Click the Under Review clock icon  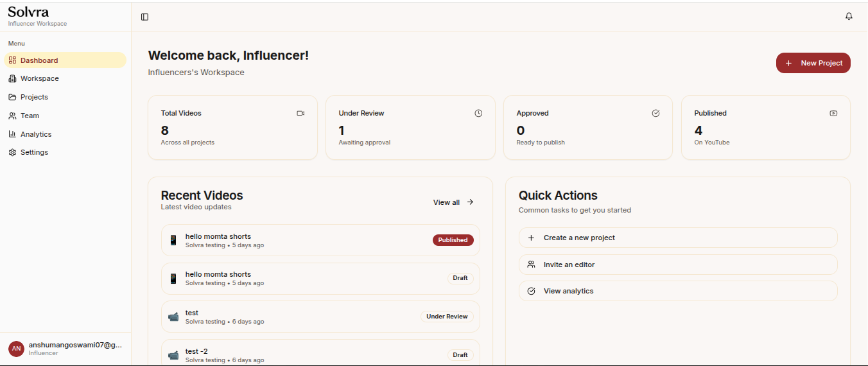coord(478,113)
